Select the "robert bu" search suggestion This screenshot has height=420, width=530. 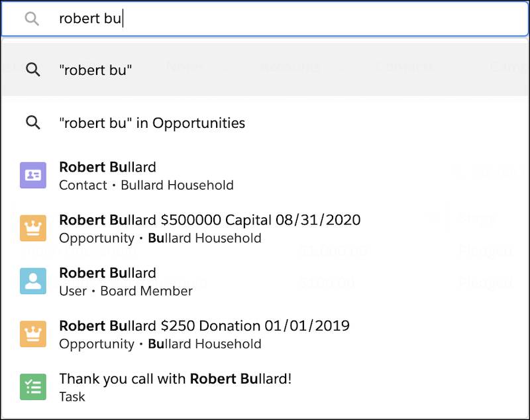click(x=265, y=70)
